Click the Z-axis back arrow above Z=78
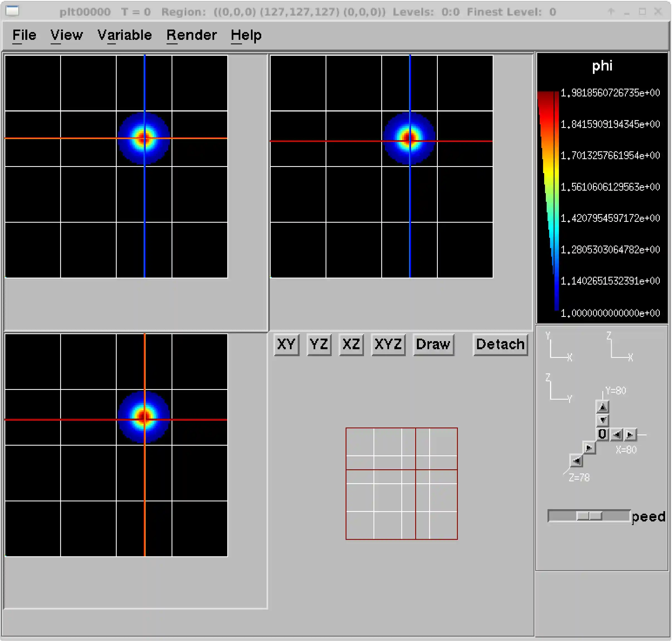The image size is (672, 641). click(x=576, y=461)
